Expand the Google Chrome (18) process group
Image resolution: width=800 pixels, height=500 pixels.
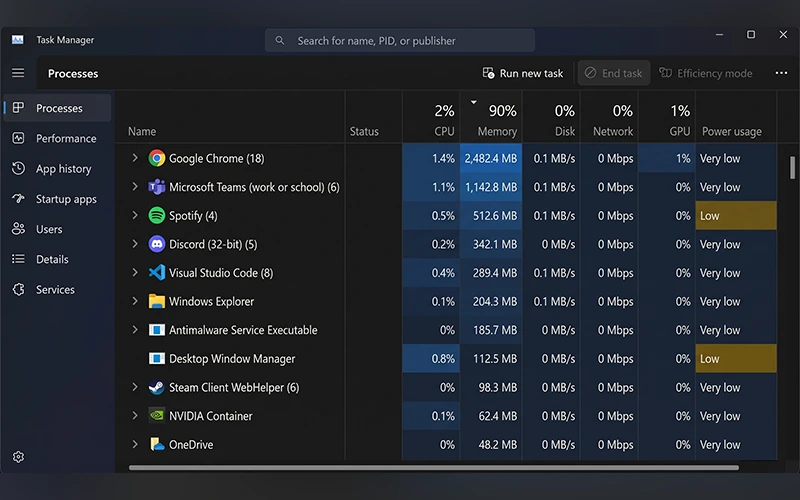point(135,158)
